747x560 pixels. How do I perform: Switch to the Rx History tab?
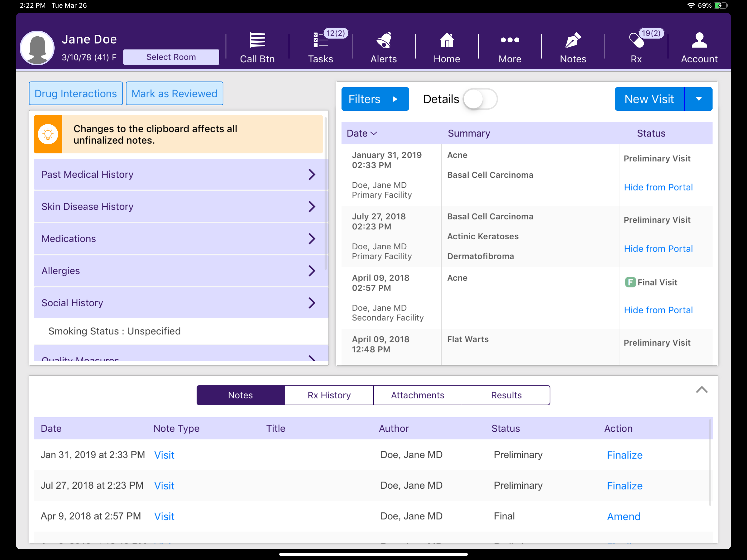(x=329, y=395)
